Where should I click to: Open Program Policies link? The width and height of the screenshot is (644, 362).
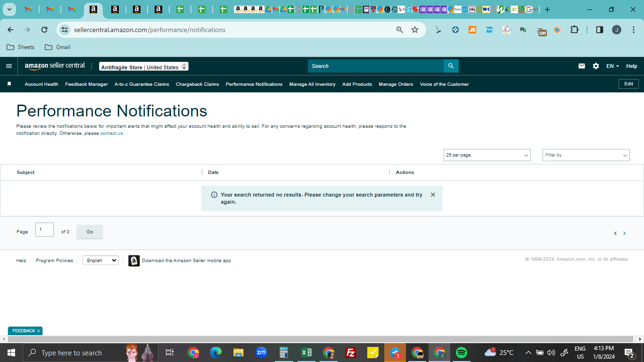pyautogui.click(x=54, y=261)
